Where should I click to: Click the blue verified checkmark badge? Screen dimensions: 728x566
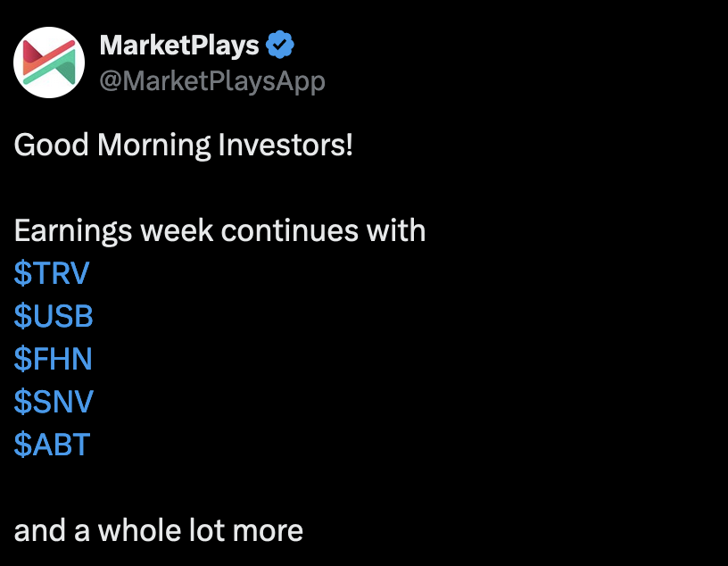281,45
